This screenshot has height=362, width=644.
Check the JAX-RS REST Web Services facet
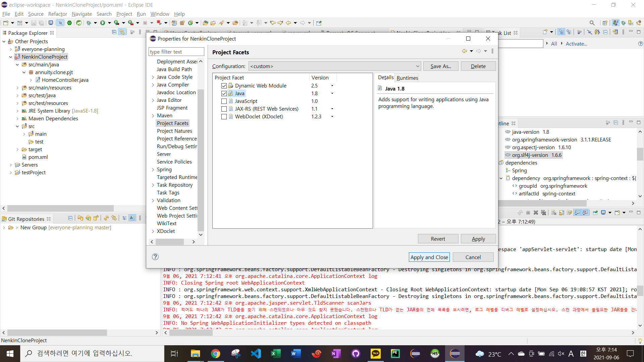(224, 109)
